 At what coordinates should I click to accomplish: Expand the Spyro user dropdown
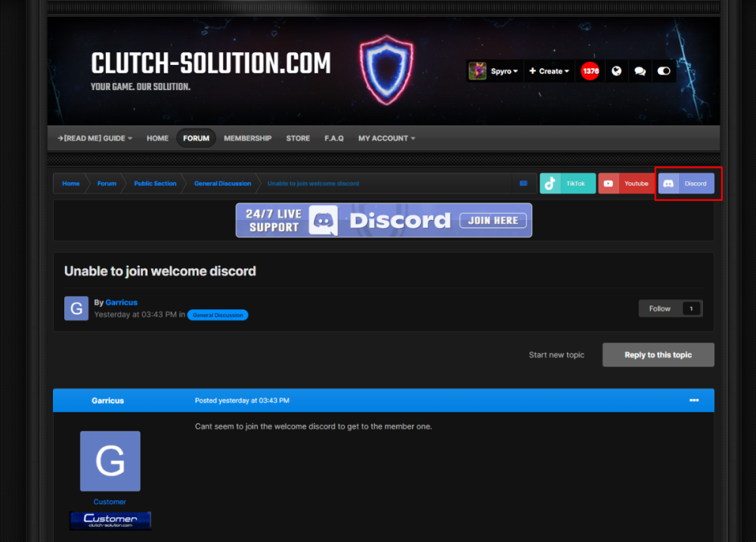click(x=494, y=71)
